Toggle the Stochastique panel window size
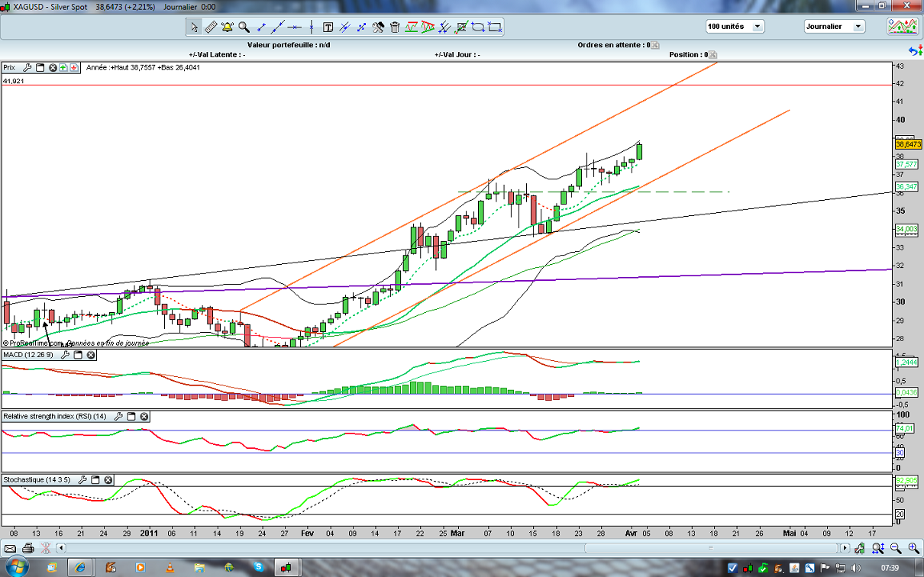This screenshot has width=924, height=577. click(95, 480)
